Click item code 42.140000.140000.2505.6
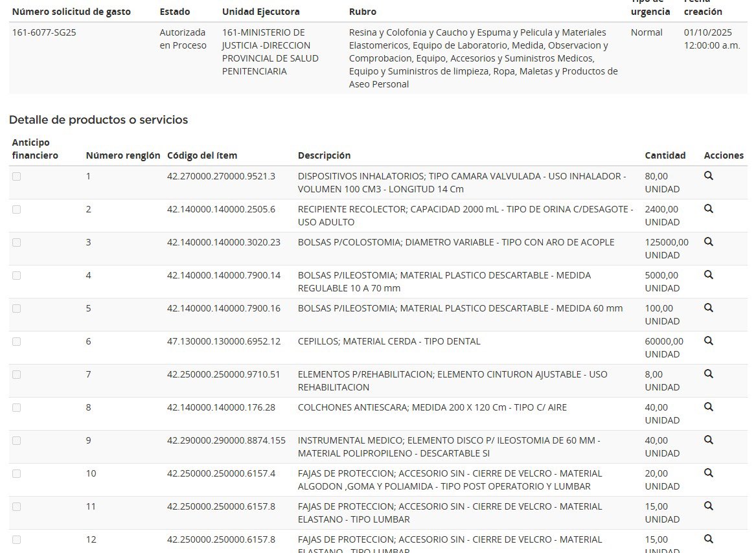 [221, 209]
